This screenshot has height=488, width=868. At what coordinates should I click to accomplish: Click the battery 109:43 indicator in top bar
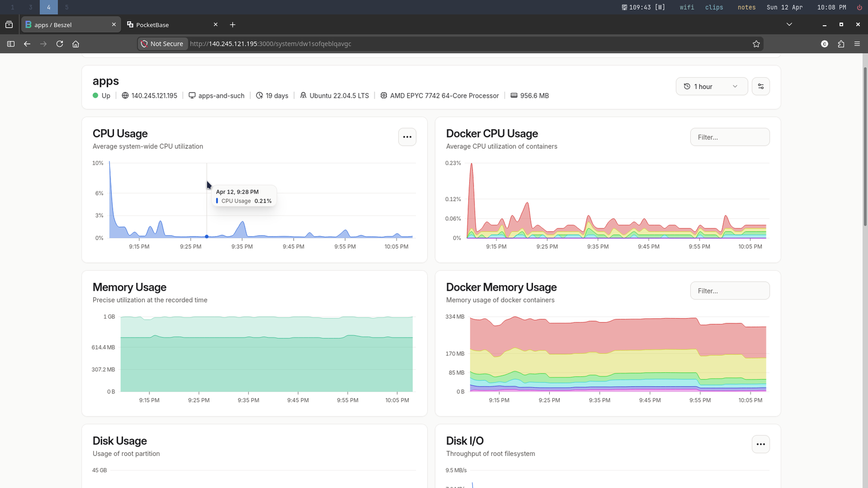pos(643,7)
